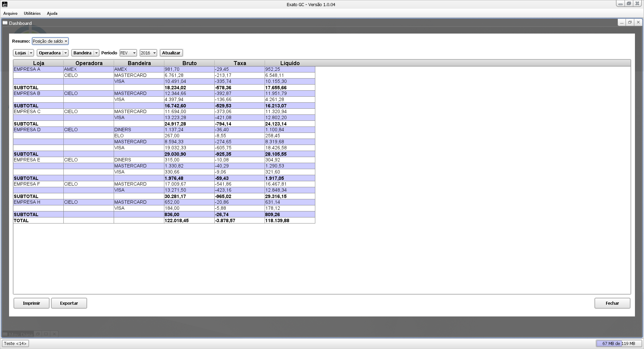Screen dimensions: 644x349
Task: Minimize the Exato GC main window
Action: [621, 4]
